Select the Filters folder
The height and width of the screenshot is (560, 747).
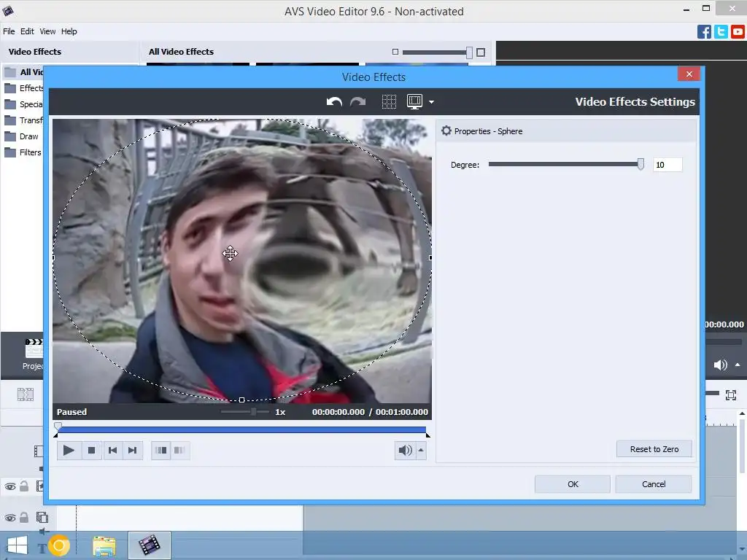(x=23, y=152)
